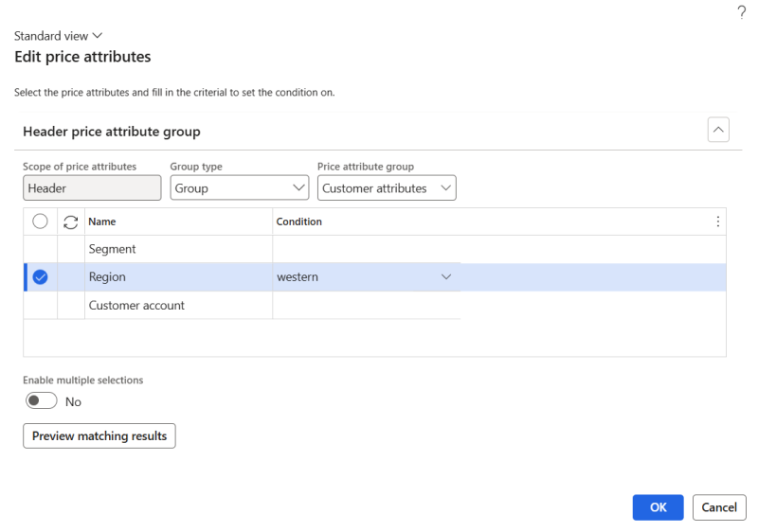Open the help question mark icon

click(x=741, y=12)
